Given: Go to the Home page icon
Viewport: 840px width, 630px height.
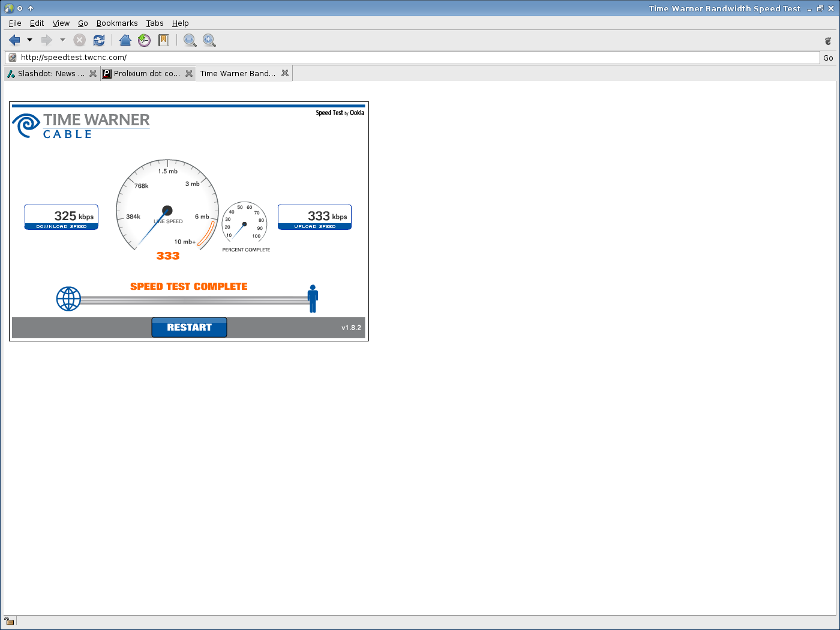Looking at the screenshot, I should click(125, 40).
